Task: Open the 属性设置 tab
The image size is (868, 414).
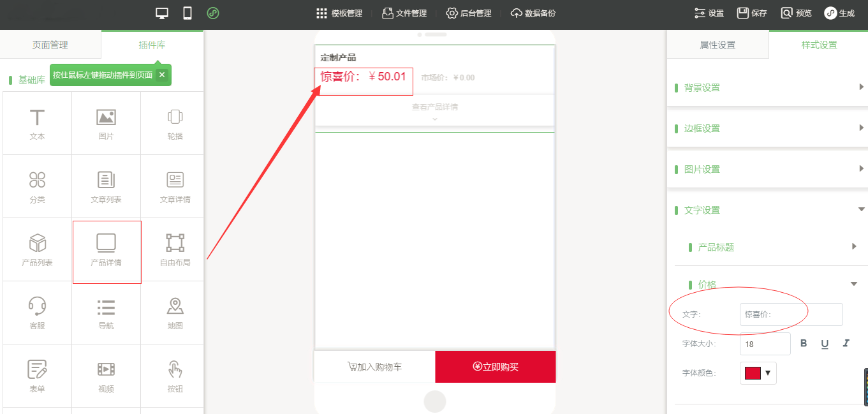Action: click(717, 45)
